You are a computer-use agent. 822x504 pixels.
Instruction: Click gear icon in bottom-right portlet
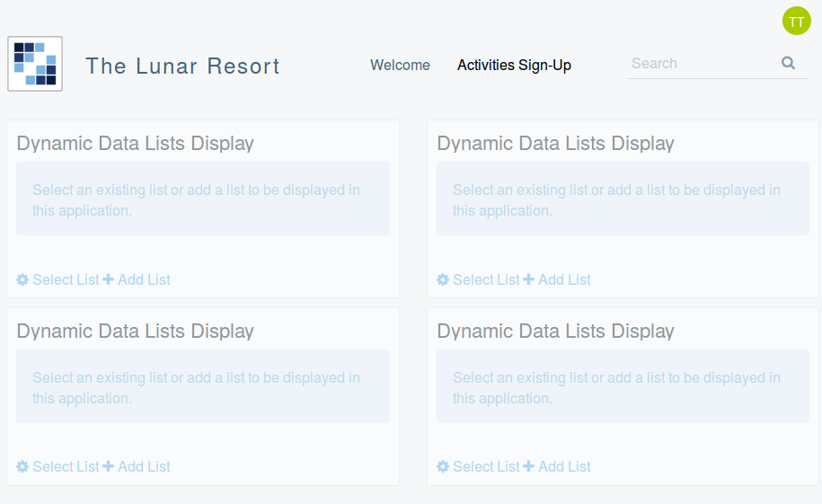pos(443,466)
